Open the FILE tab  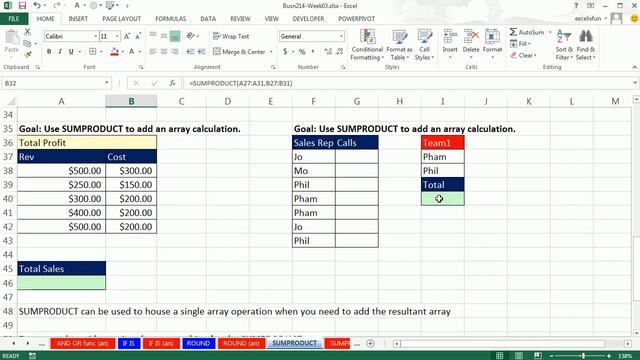[x=14, y=19]
